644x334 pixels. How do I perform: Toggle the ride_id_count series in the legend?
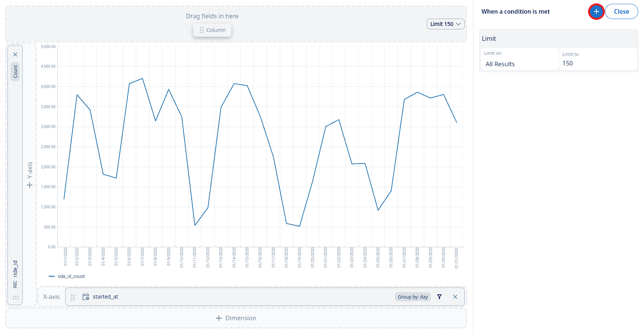pyautogui.click(x=67, y=276)
